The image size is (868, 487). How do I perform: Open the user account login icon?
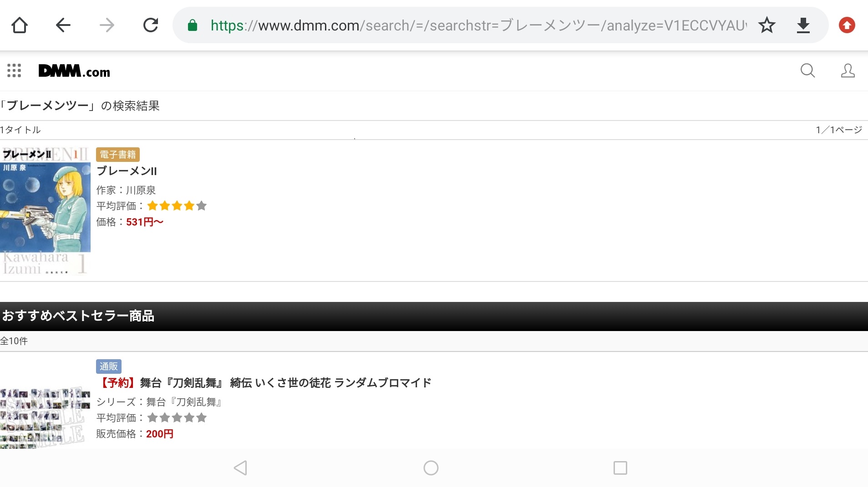[848, 70]
